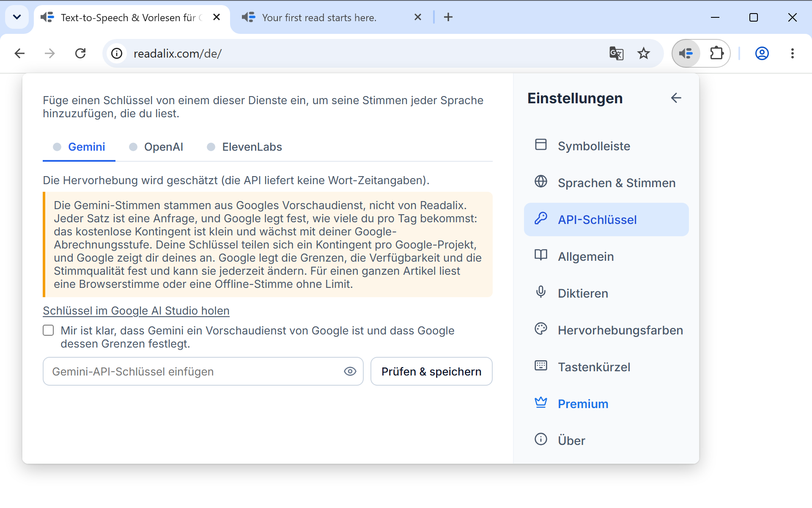Bookmark this page with the star
The image size is (812, 508).
click(x=644, y=53)
